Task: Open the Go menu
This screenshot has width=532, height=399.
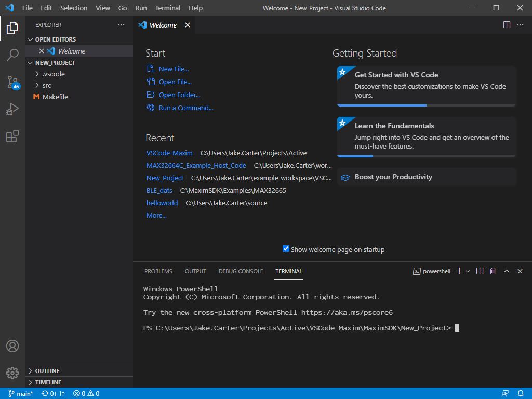Action: point(123,8)
